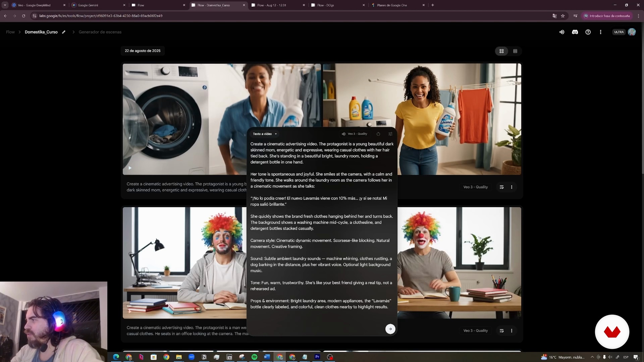The width and height of the screenshot is (644, 362).
Task: Submit the prompt with the arrow button
Action: (x=390, y=329)
